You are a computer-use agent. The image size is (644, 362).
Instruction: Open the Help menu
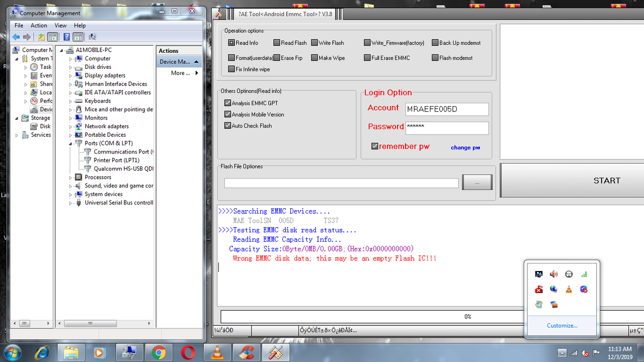click(79, 26)
